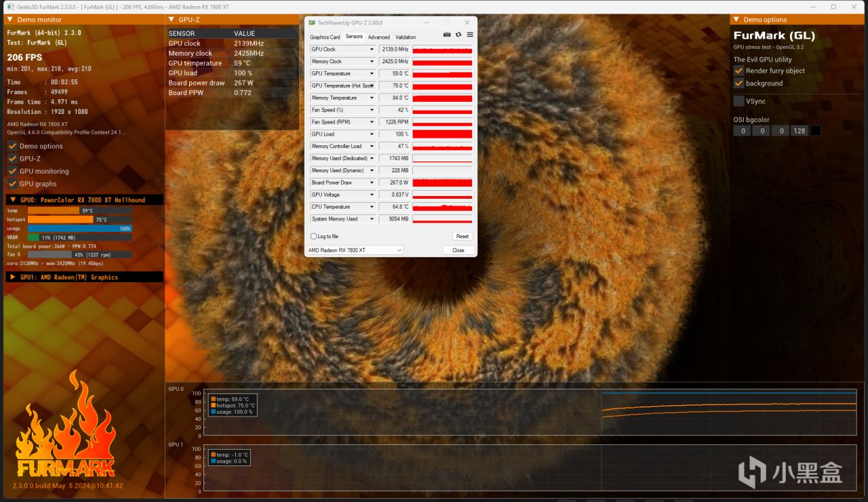Click the GPU 1 graph legend

[x=230, y=457]
